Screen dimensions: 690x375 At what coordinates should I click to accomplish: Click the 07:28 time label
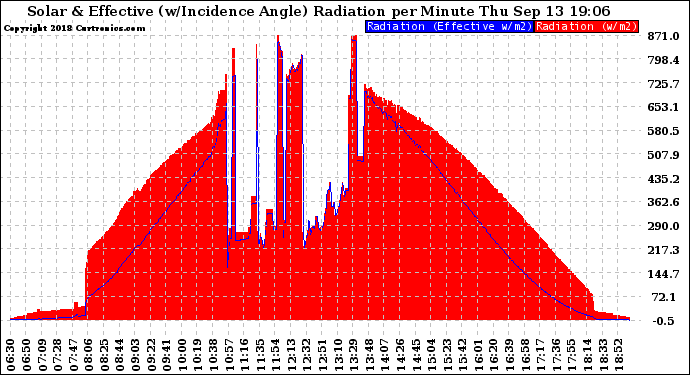coord(58,355)
